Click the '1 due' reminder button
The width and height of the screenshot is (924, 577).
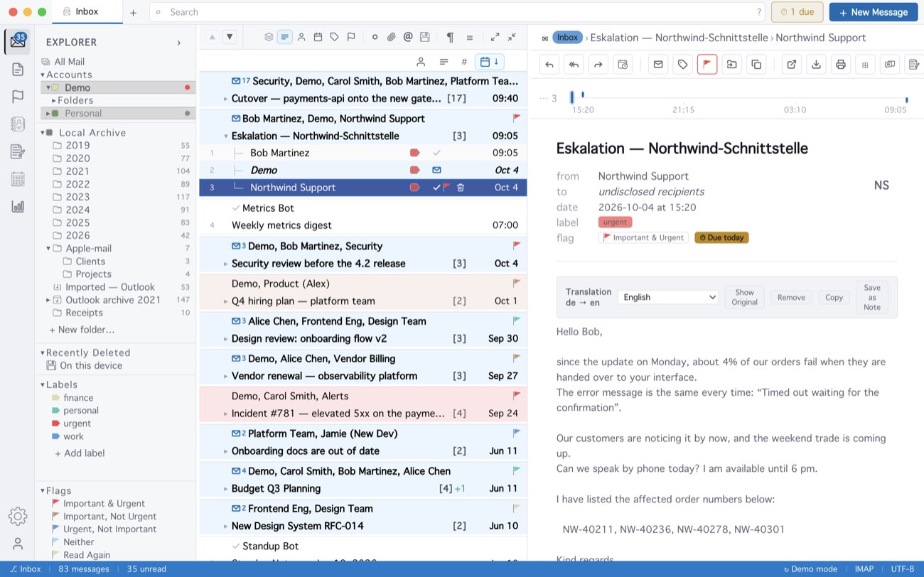pyautogui.click(x=797, y=12)
